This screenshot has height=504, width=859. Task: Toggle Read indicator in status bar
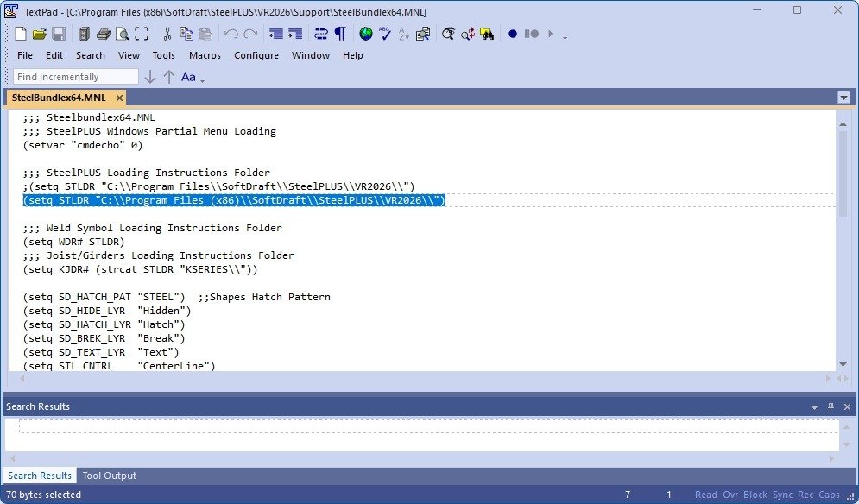click(705, 495)
